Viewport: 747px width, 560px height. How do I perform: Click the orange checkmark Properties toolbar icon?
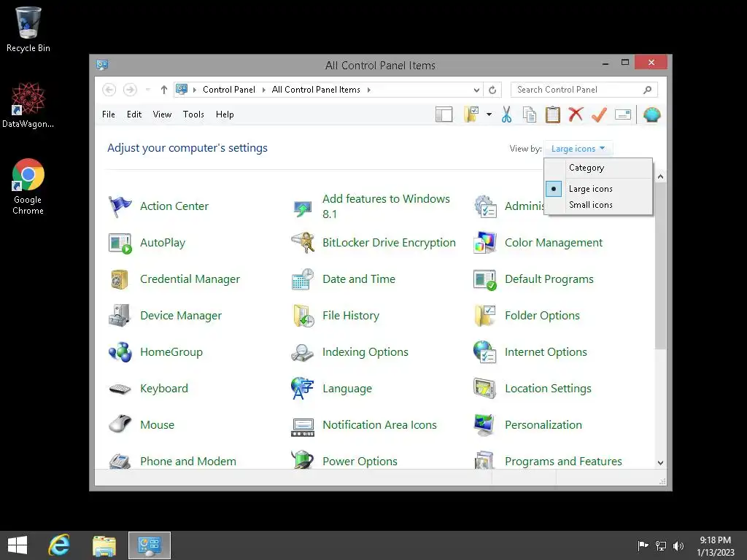[600, 114]
